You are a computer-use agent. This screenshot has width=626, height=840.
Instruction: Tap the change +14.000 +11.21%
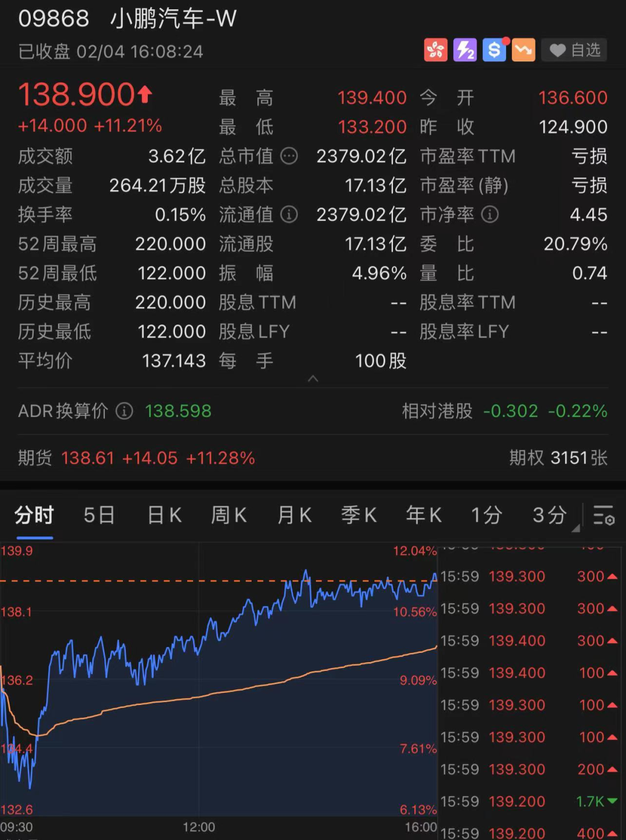90,126
